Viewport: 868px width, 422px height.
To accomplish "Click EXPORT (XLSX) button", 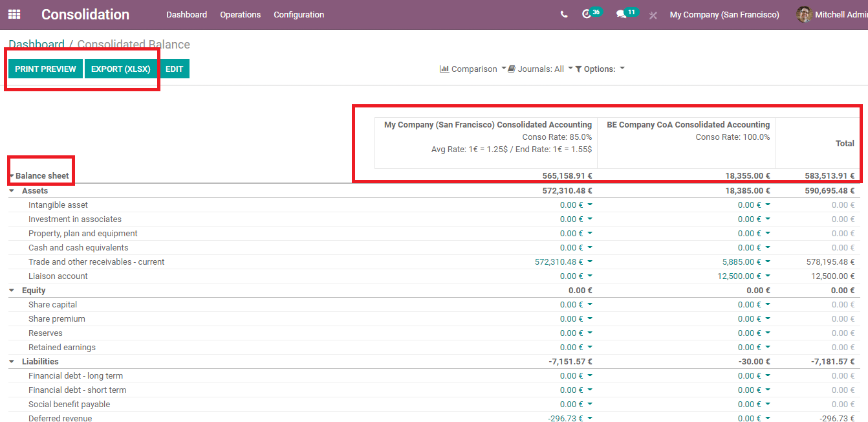I will coord(121,69).
